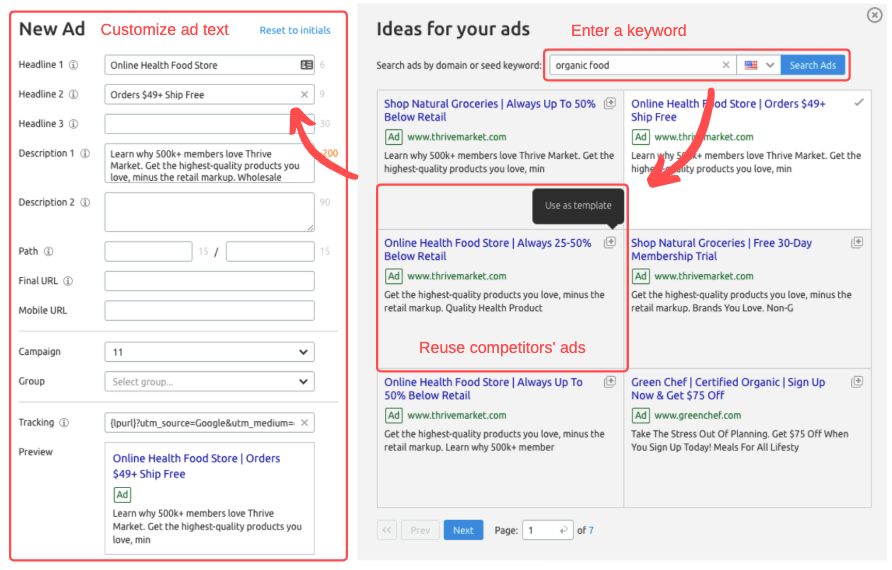Open 'Shop Natural Groceries | Free 30-Day' ad headline
The height and width of the screenshot is (570, 892).
coord(721,249)
